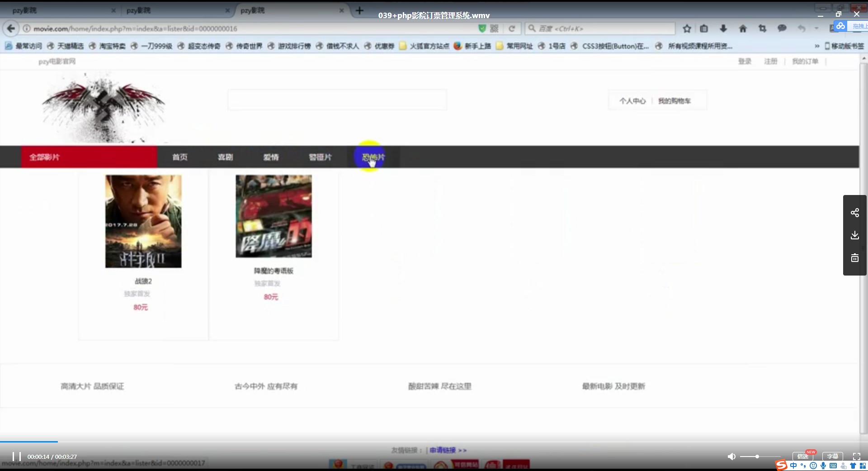Go back using the browser back arrow

point(11,29)
